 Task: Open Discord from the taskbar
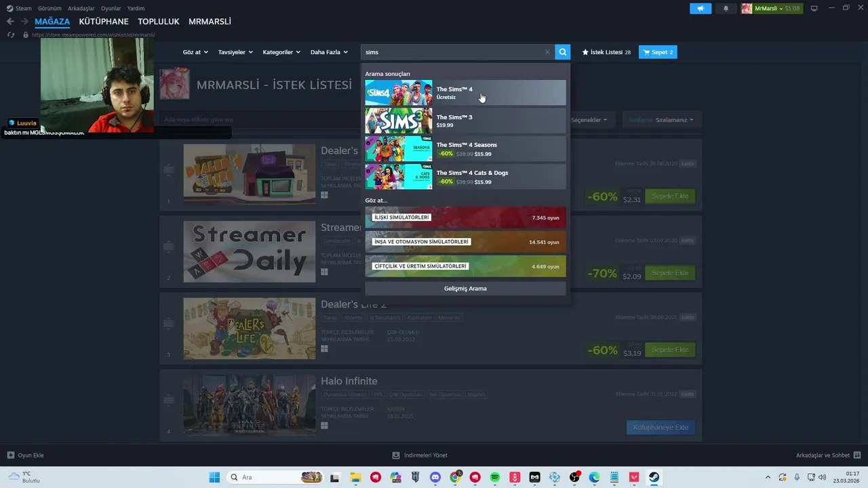435,477
